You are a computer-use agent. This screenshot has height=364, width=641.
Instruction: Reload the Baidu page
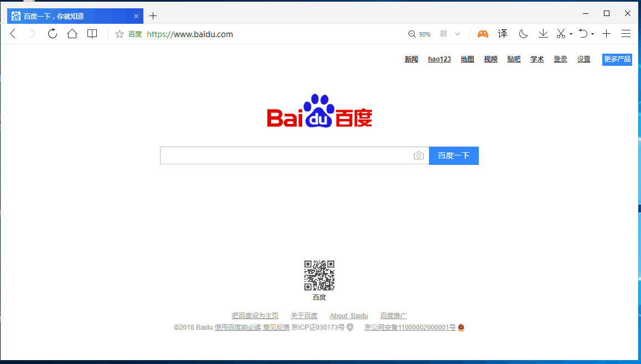tap(53, 34)
